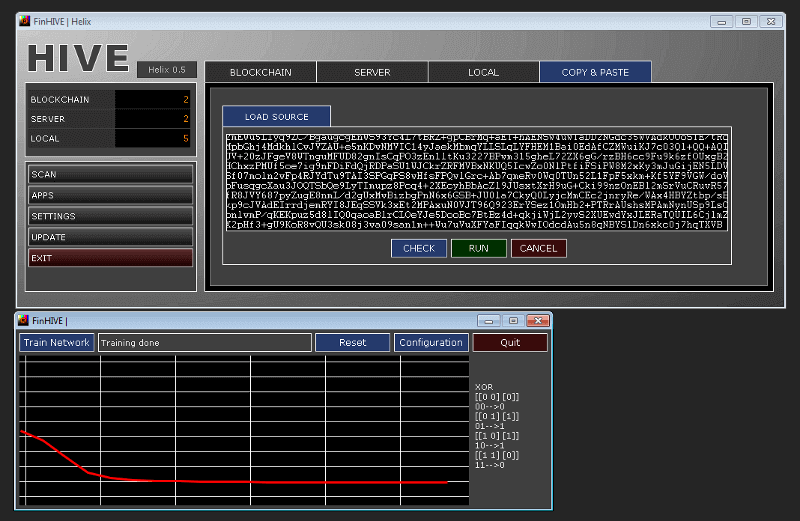Open the SCAN menu item

tap(111, 174)
